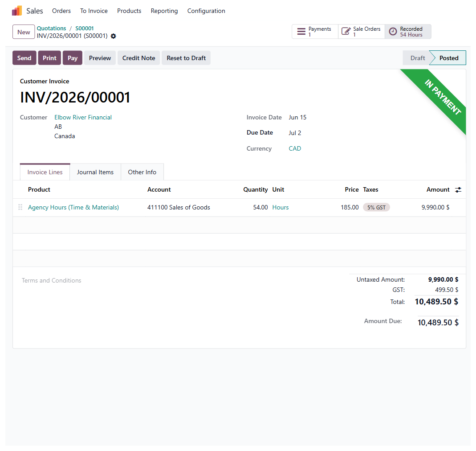This screenshot has width=476, height=451.
Task: Click the Untaxed Amount value 9,990.00 $
Action: point(443,279)
